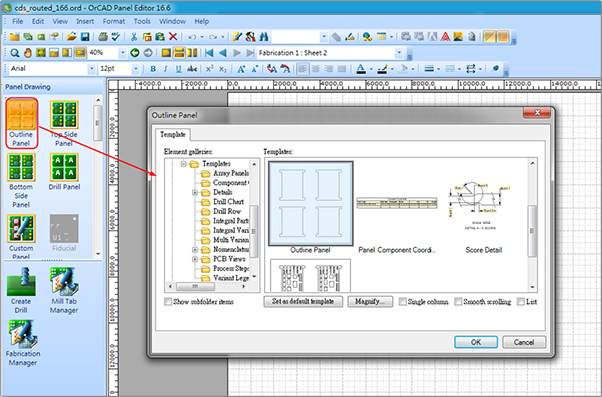Expand the PCB Views tree folder

(195, 259)
